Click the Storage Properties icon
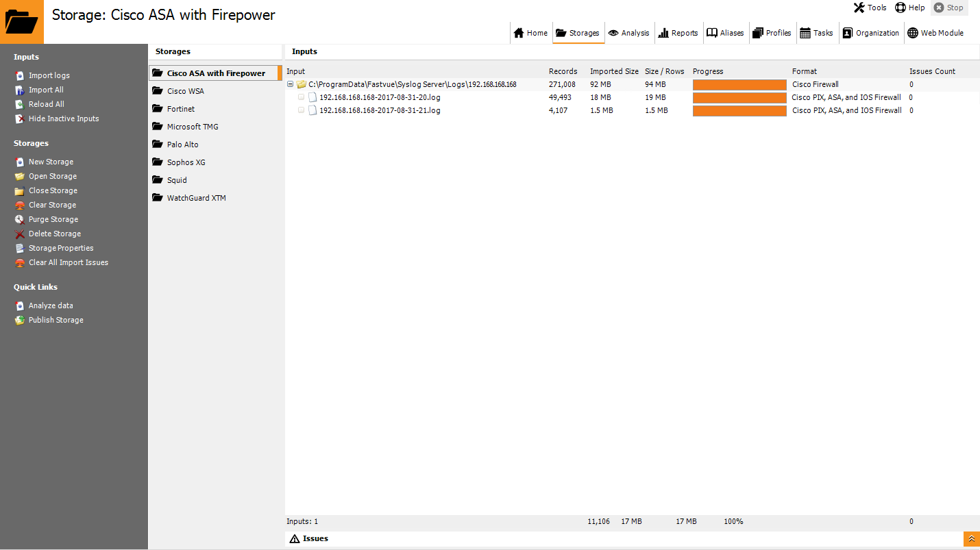This screenshot has width=980, height=550. tap(20, 248)
